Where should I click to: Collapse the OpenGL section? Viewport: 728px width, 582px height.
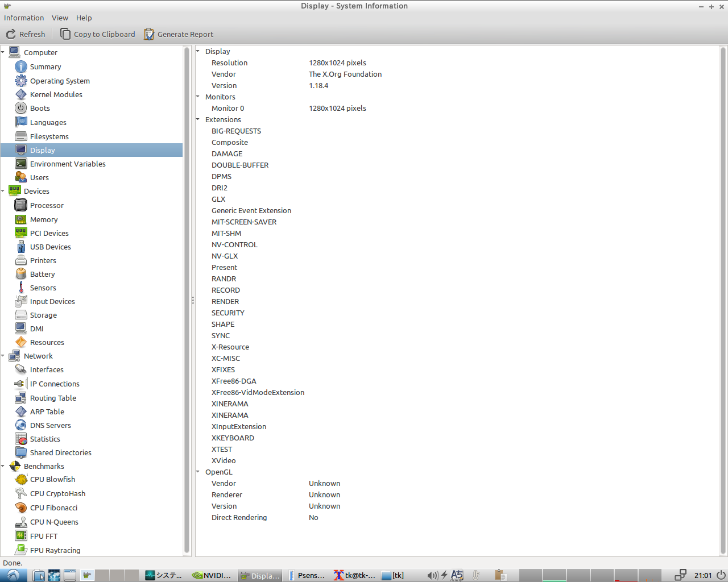[x=198, y=472]
